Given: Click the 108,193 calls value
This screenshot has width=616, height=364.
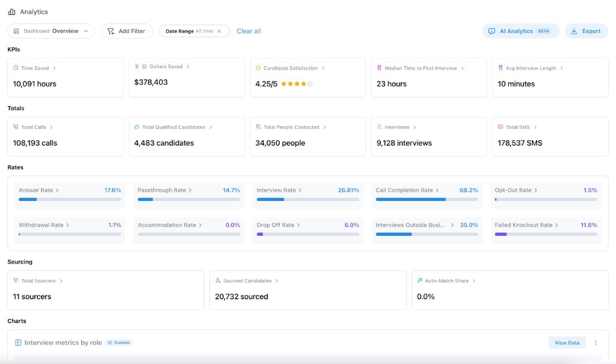Looking at the screenshot, I should click(35, 143).
